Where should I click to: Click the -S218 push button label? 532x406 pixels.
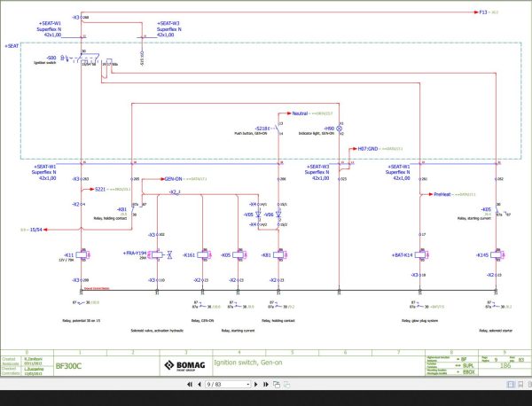point(262,129)
